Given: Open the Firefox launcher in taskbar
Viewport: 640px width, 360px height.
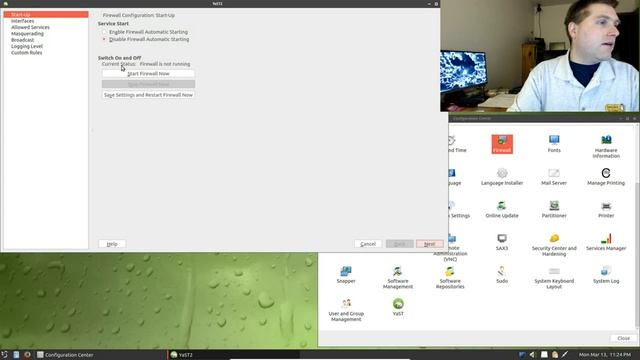Looking at the screenshot, I should 27,355.
